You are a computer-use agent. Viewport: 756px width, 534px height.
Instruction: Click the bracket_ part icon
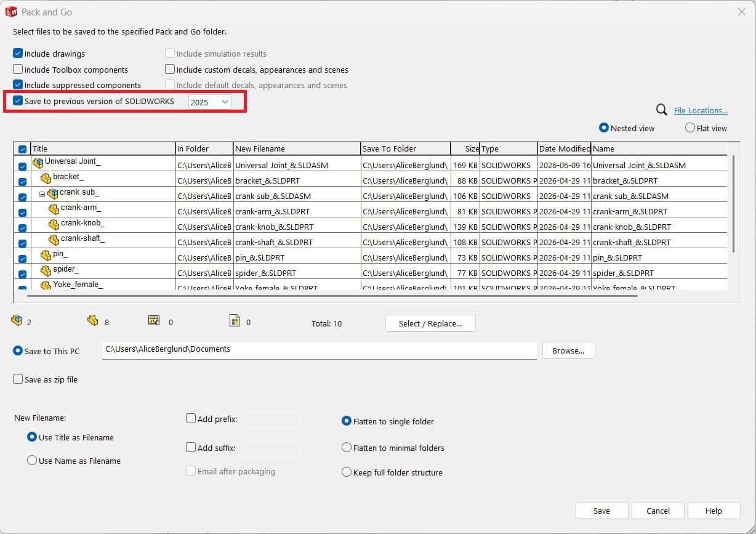pyautogui.click(x=46, y=178)
